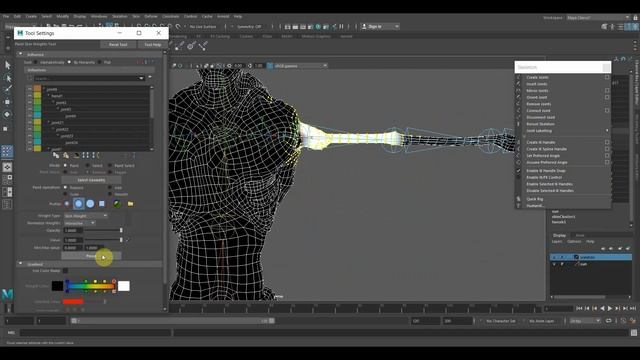Collapse the Gradient section
The height and width of the screenshot is (360, 640).
tap(20, 264)
